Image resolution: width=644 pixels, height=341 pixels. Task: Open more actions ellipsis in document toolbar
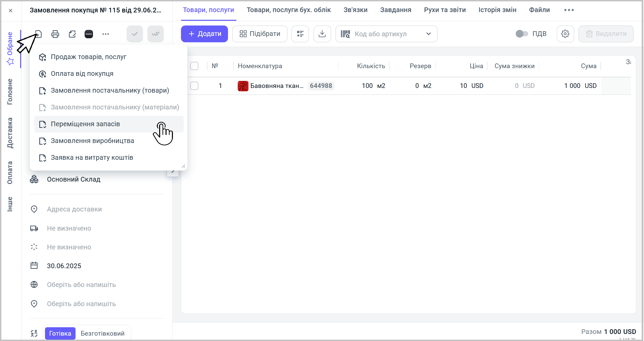point(105,34)
